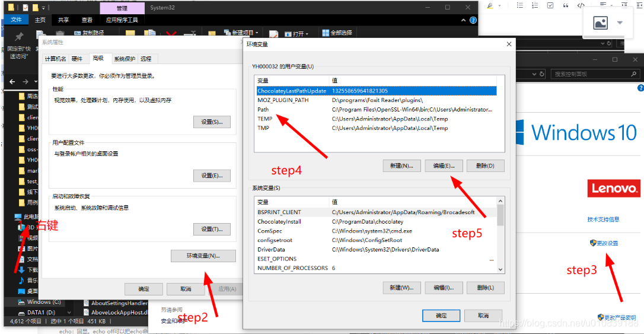Click the back arrow in Explorer
The height and width of the screenshot is (334, 644).
pyautogui.click(x=12, y=82)
